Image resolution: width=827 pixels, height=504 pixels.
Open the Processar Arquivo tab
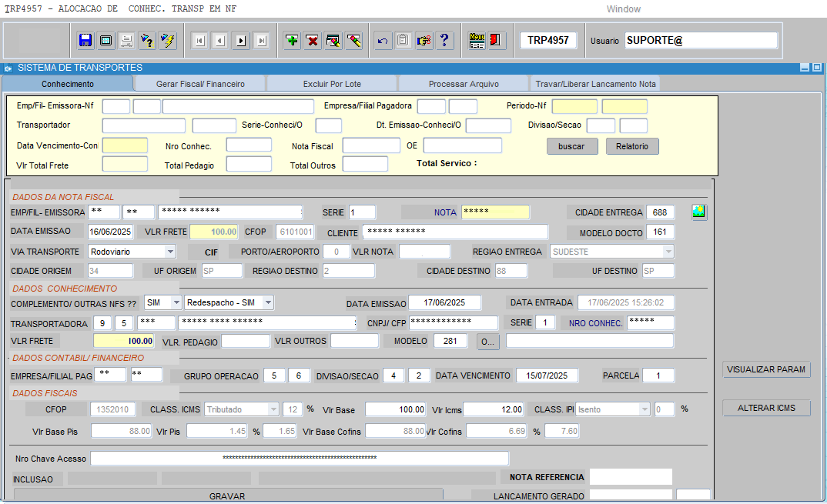coord(464,84)
